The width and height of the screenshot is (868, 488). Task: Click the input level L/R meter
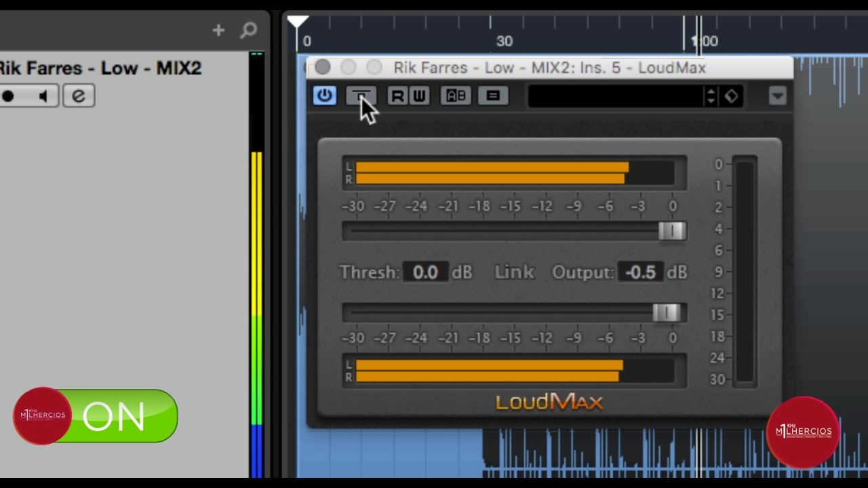pyautogui.click(x=514, y=173)
